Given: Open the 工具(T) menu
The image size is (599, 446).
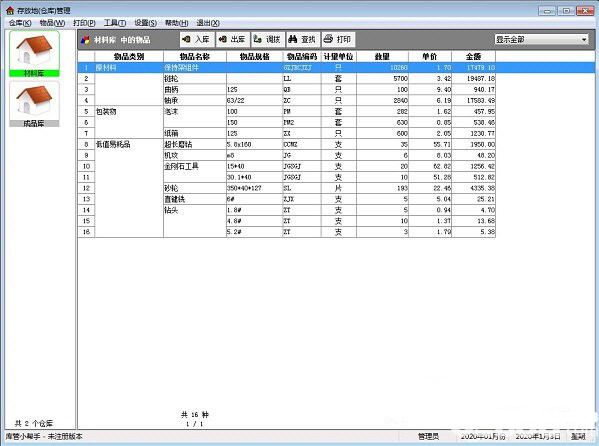Looking at the screenshot, I should (115, 23).
